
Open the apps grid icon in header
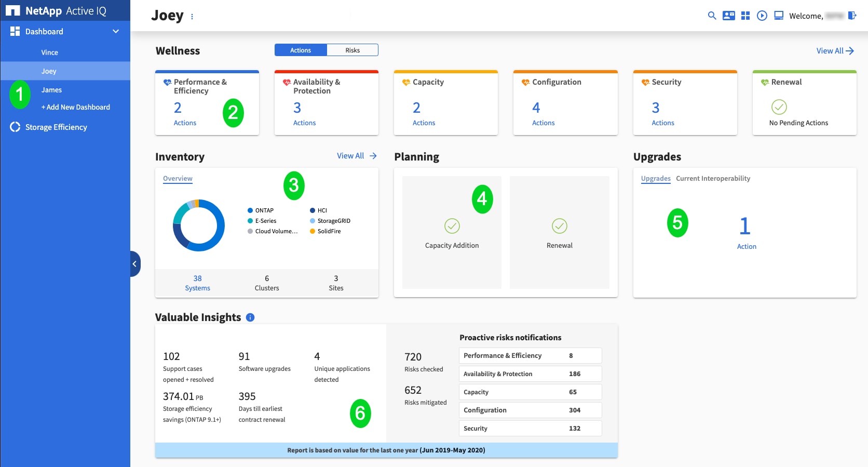tap(745, 16)
